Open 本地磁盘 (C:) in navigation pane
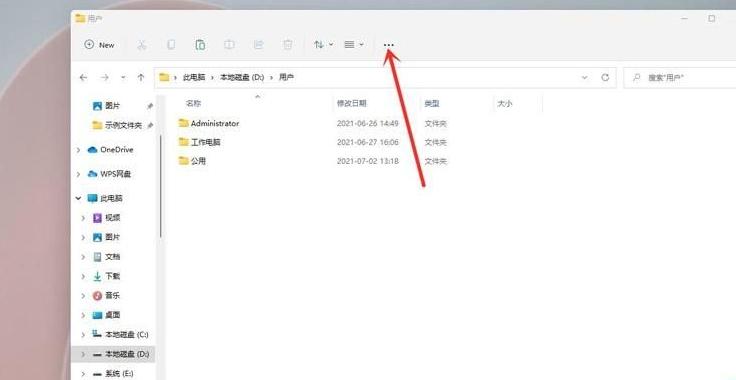Image resolution: width=736 pixels, height=380 pixels. [x=127, y=334]
